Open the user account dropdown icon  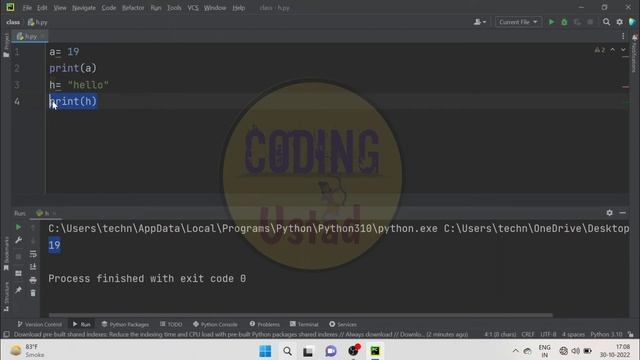[480, 22]
